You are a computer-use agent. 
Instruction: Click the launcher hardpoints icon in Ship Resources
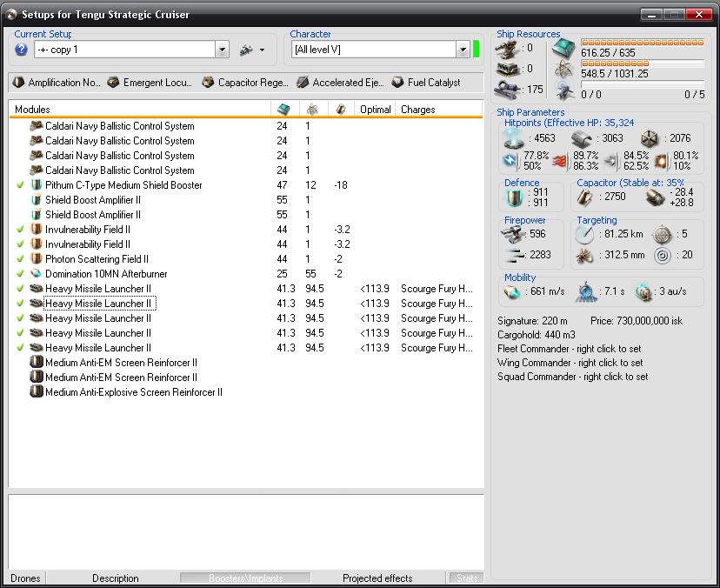pos(508,70)
